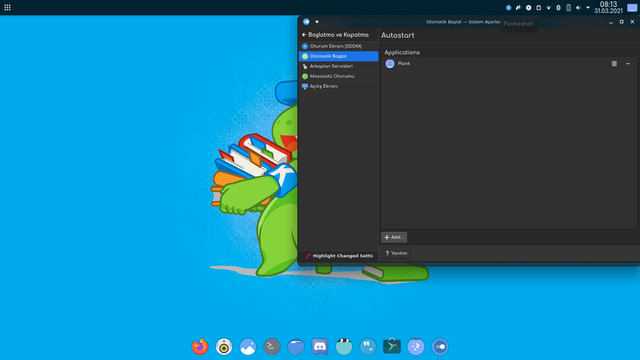The image size is (640, 360).
Task: Open the clock and date calendar
Action: pyautogui.click(x=609, y=7)
